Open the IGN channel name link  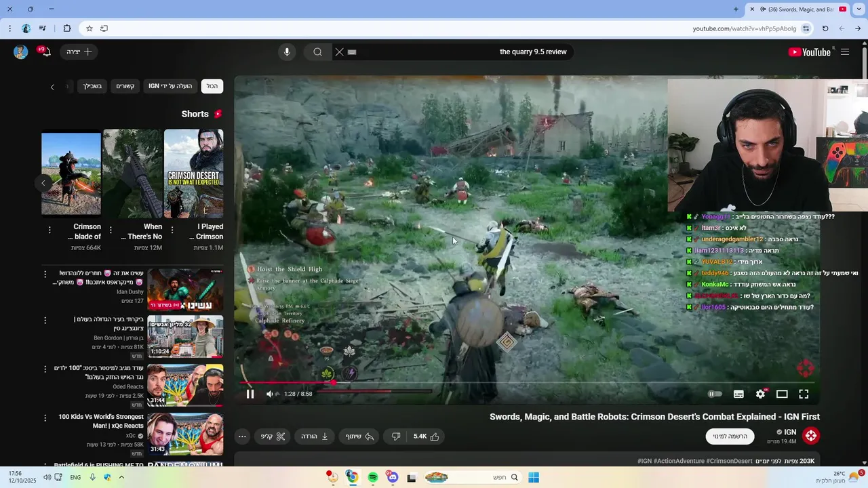click(x=790, y=432)
